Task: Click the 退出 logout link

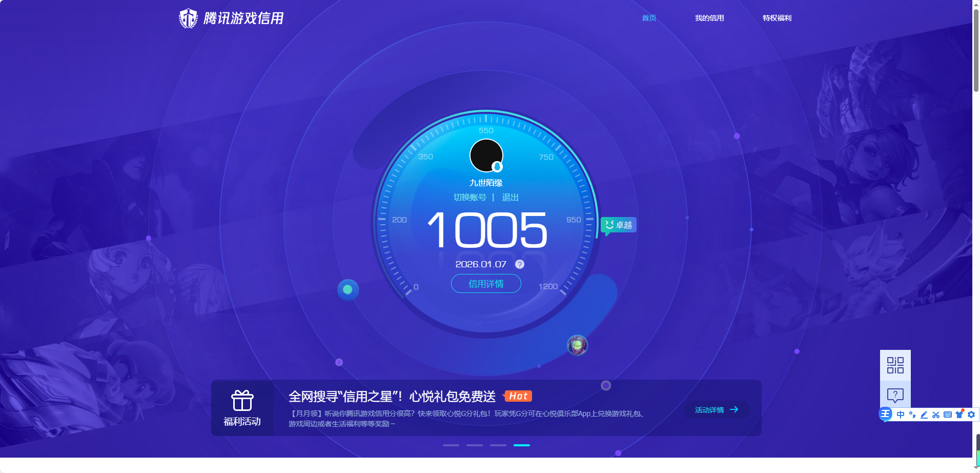Action: point(510,198)
